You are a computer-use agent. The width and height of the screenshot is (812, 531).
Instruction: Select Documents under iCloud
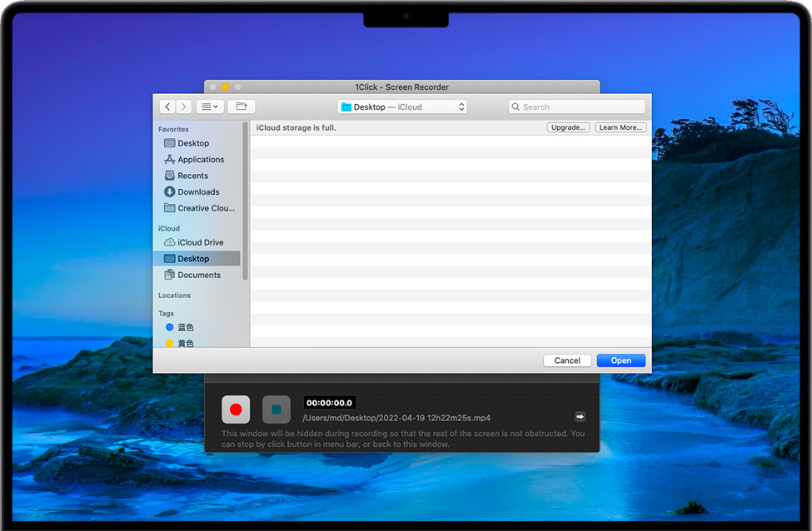198,275
